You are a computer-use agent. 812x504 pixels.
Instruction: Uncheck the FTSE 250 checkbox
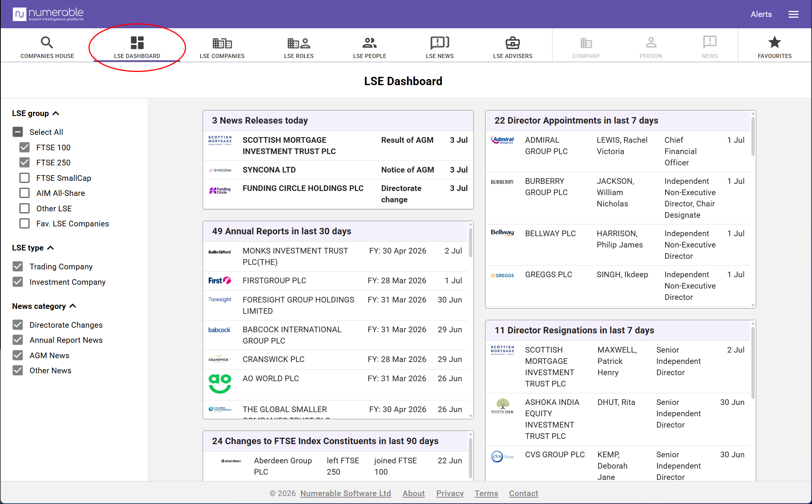coord(24,162)
